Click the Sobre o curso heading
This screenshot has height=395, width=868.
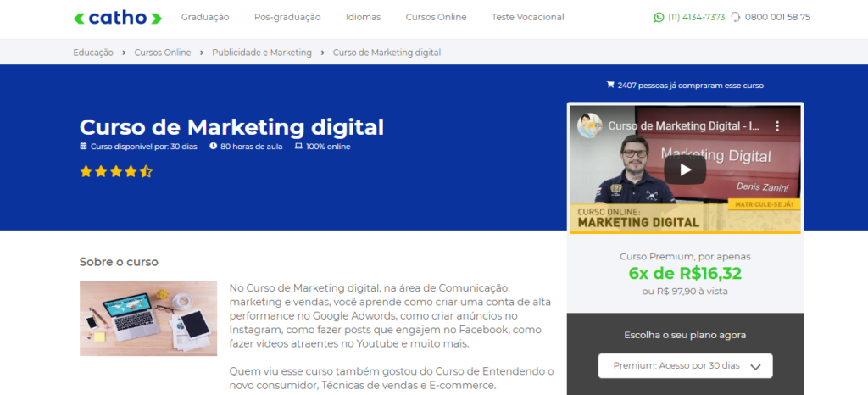[119, 262]
